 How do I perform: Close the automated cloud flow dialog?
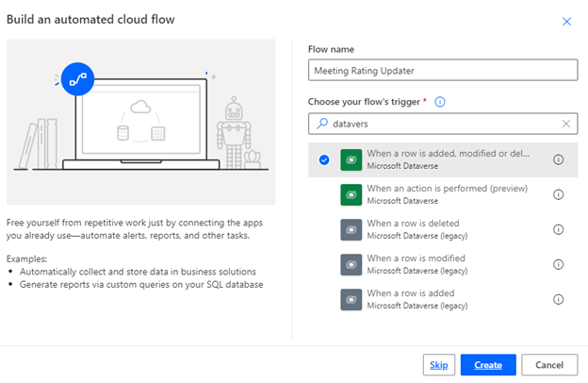click(x=566, y=22)
